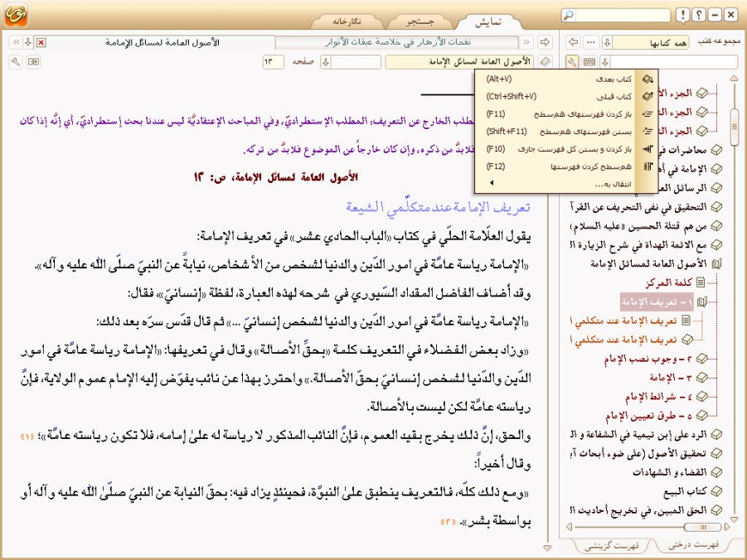Close the الأصول العامة لمسائل الإمامة tab with red X
The width and height of the screenshot is (747, 560).
tap(41, 42)
